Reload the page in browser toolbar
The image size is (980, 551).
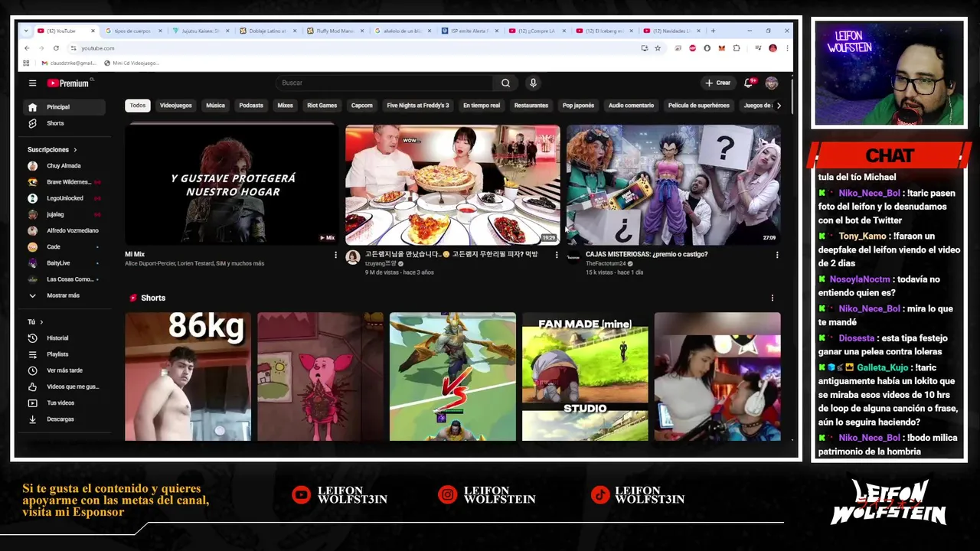coord(56,48)
